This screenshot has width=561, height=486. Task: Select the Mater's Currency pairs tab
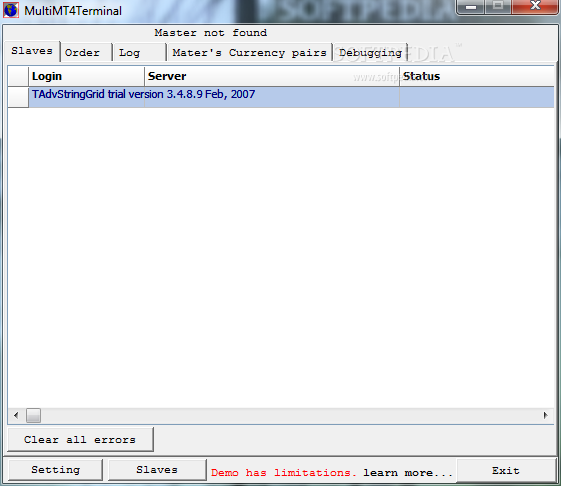click(x=249, y=53)
